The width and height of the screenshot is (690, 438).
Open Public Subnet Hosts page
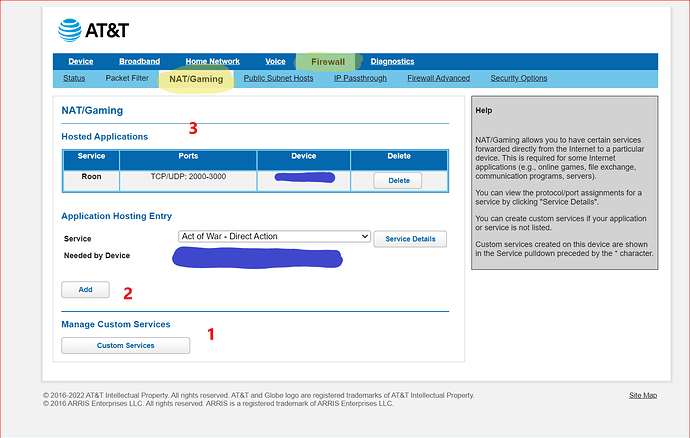tap(279, 78)
